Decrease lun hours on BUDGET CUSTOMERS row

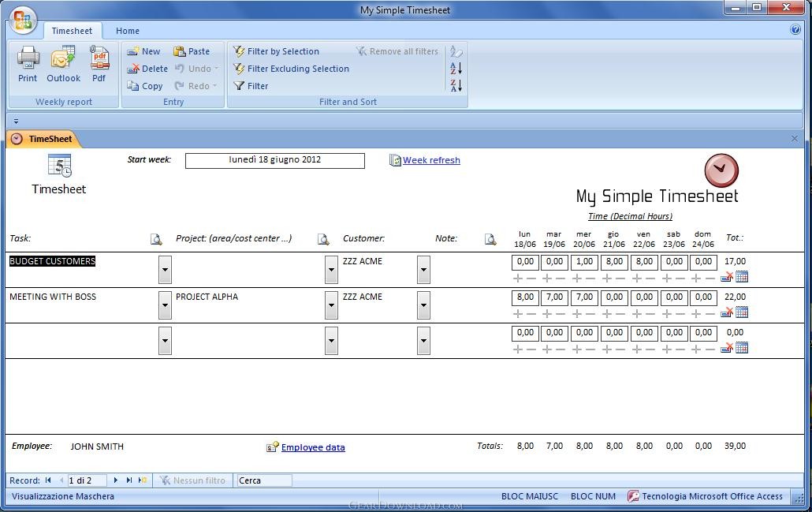click(x=531, y=278)
